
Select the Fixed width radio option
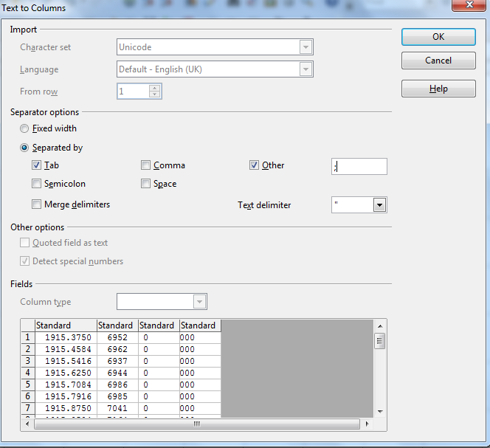point(25,128)
